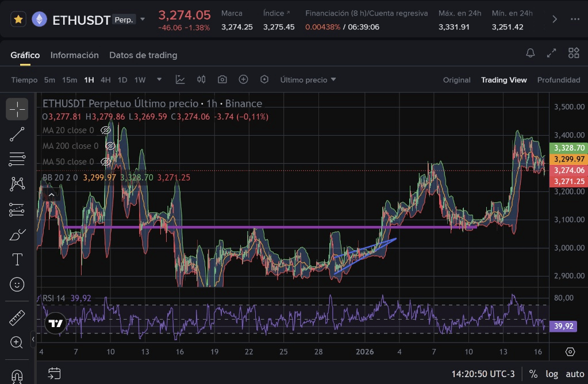Toggle favorite star for ETHUSDT
This screenshot has width=588, height=384.
pos(18,20)
